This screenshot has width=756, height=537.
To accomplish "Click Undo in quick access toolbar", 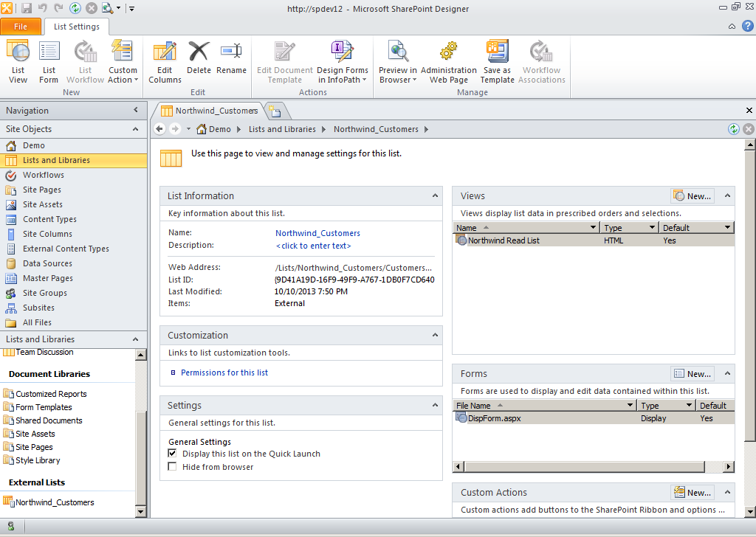I will pos(42,8).
